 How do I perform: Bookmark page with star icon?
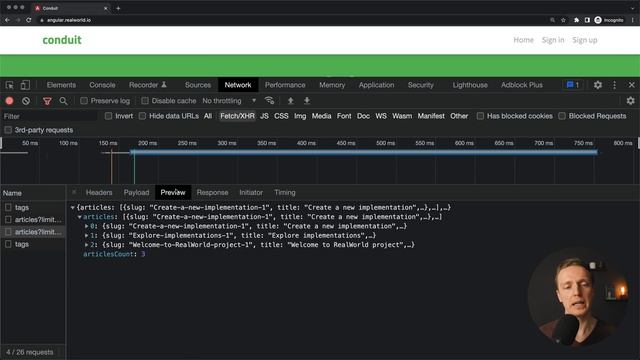pyautogui.click(x=563, y=20)
